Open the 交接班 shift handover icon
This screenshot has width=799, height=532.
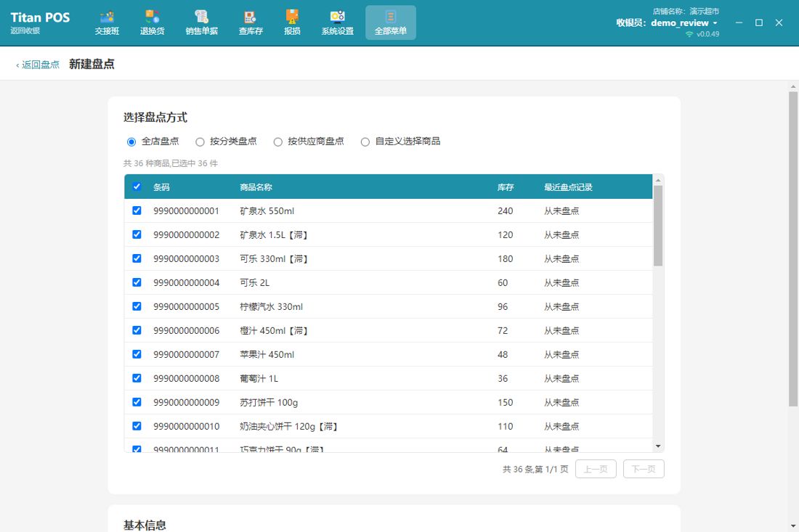(x=107, y=23)
